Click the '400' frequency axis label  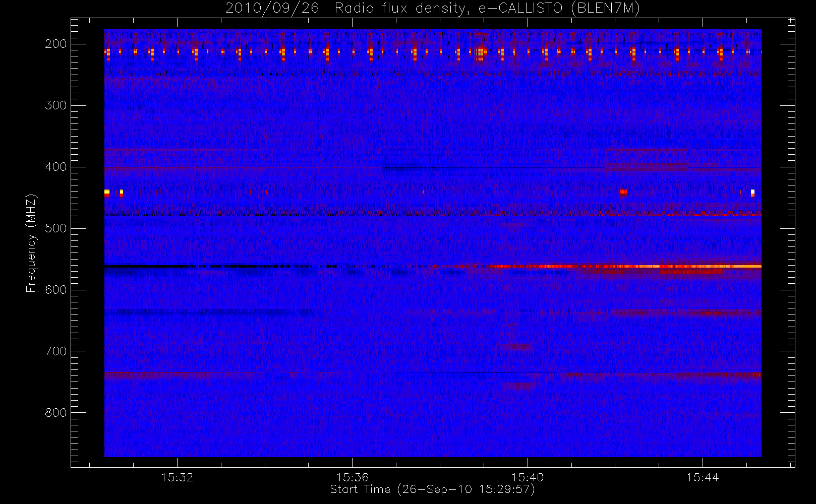point(55,167)
